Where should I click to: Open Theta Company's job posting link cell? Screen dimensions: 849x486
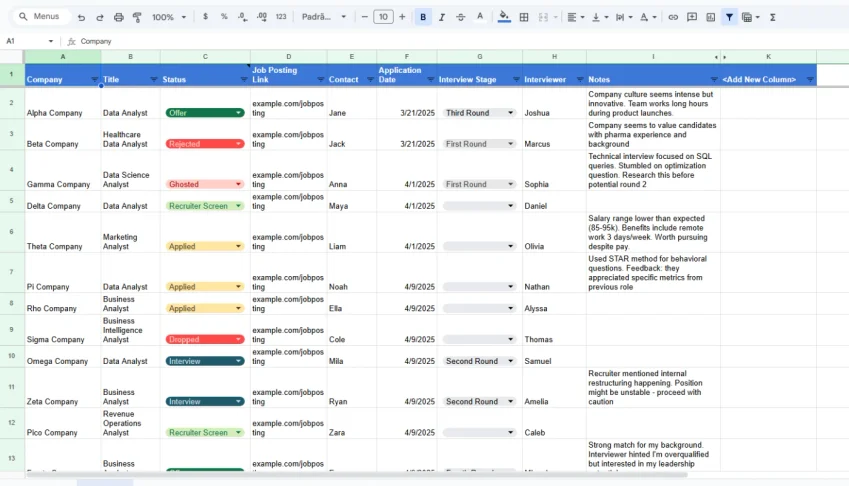(288, 232)
